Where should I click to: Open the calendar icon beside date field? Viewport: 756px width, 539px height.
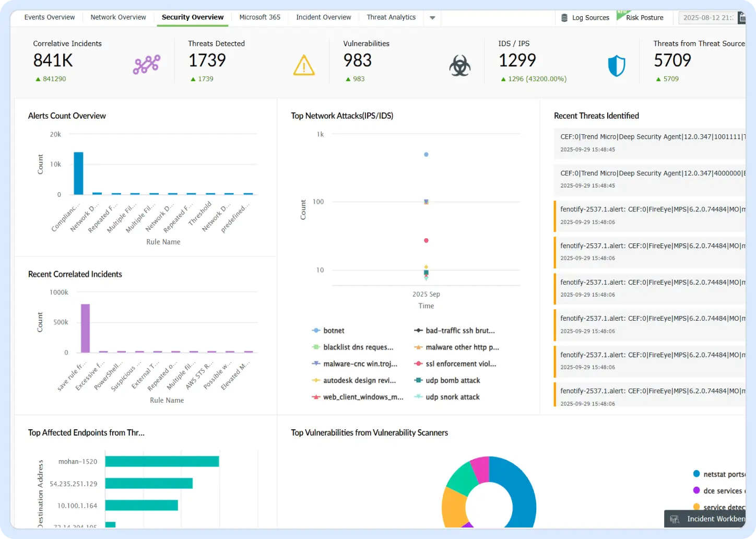[741, 18]
